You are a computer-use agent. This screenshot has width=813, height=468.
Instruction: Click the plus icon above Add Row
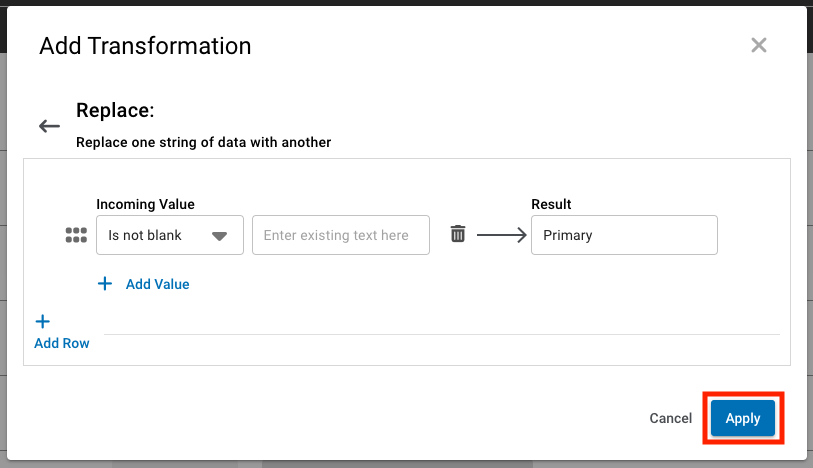(x=43, y=322)
